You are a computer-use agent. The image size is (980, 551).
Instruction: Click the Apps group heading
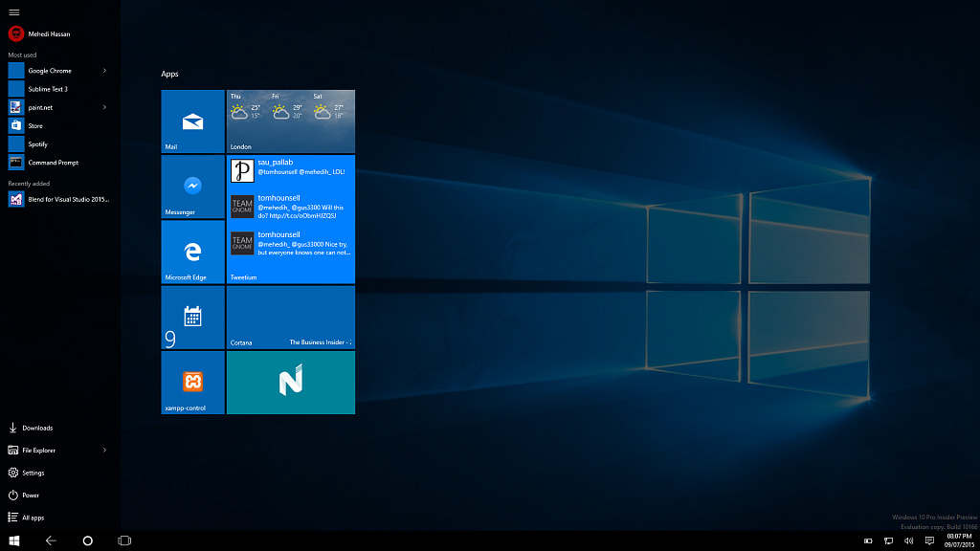(169, 74)
